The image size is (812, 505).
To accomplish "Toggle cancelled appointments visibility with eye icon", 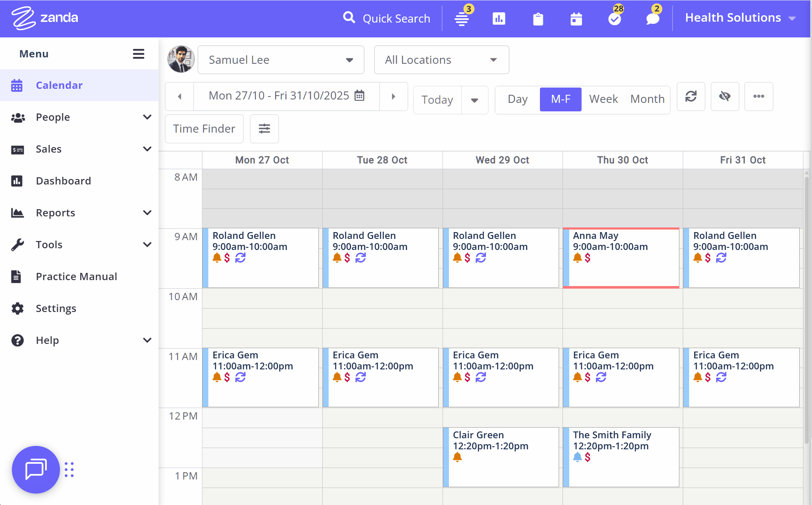I will tap(725, 96).
